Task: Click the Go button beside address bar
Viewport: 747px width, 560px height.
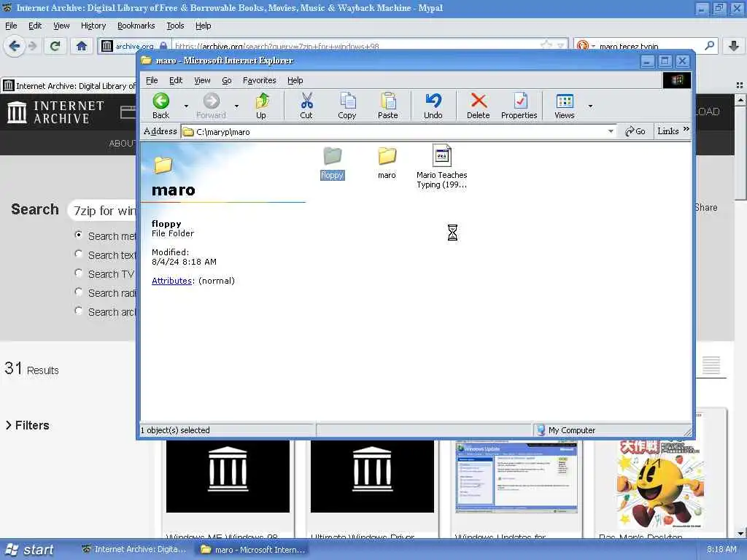Action: pyautogui.click(x=635, y=131)
